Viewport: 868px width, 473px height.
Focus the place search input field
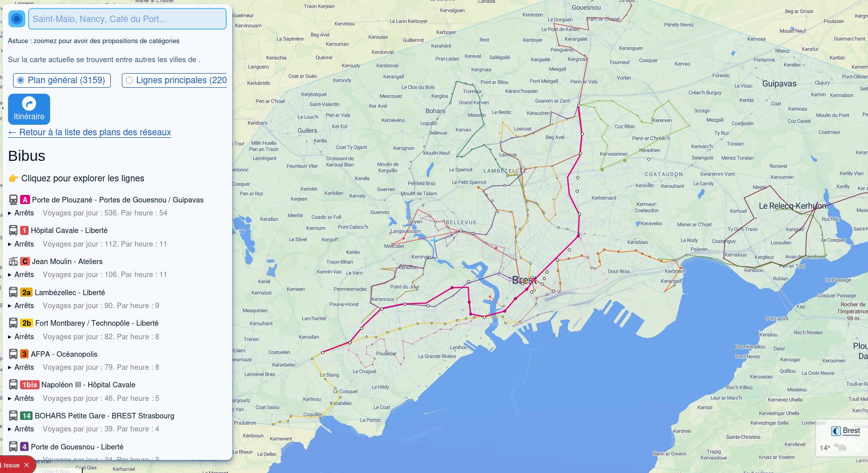(x=127, y=19)
